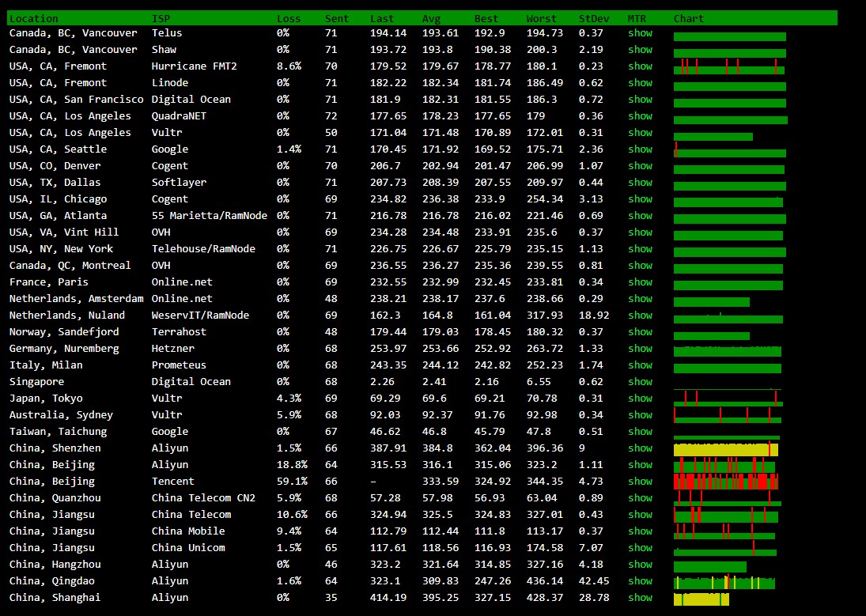Click 'show' MTR link for Telus Vancouver

[x=640, y=32]
